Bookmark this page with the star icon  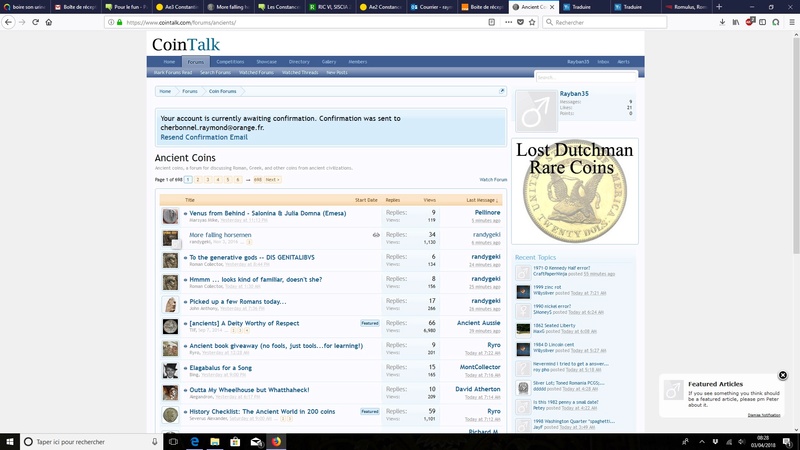(532, 22)
